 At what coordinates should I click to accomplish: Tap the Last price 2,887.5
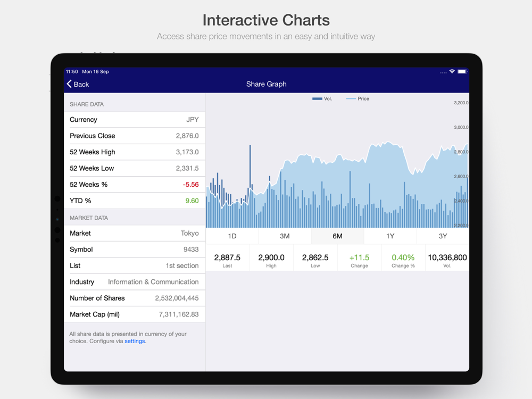pos(227,257)
